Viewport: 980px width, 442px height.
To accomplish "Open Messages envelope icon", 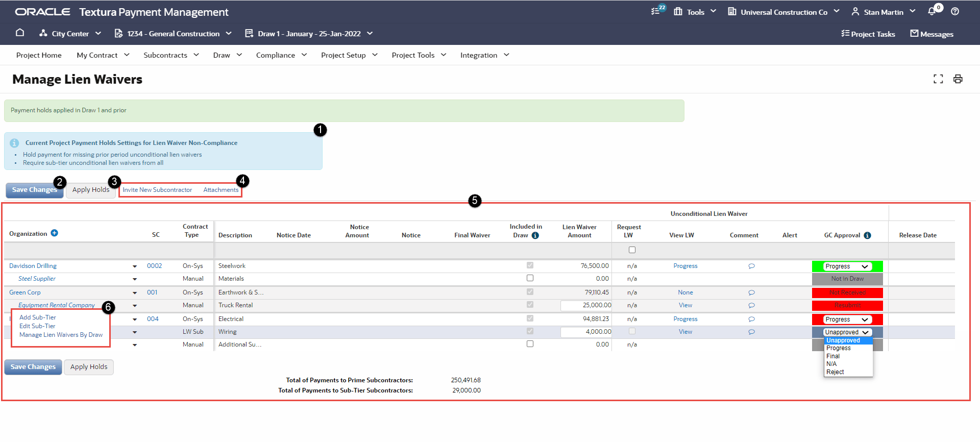I will [914, 33].
